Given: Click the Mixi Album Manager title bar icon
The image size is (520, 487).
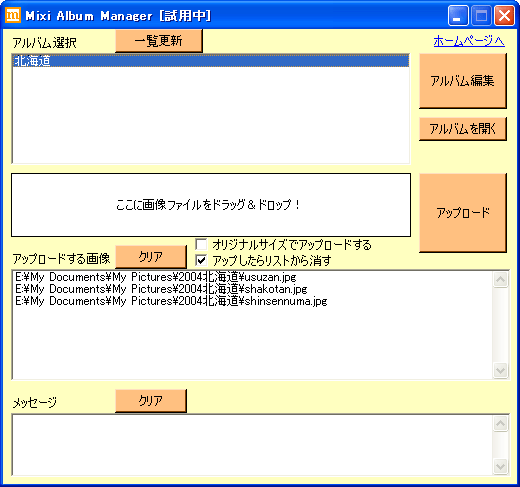Looking at the screenshot, I should 13,15.
